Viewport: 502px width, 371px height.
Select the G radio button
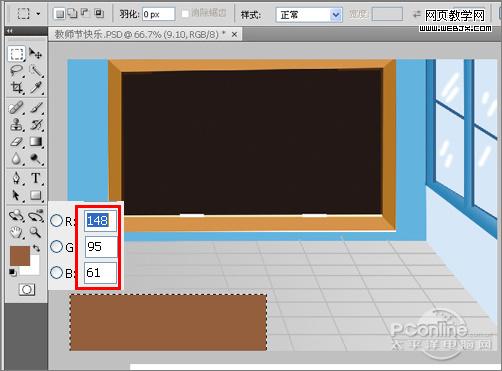(56, 247)
